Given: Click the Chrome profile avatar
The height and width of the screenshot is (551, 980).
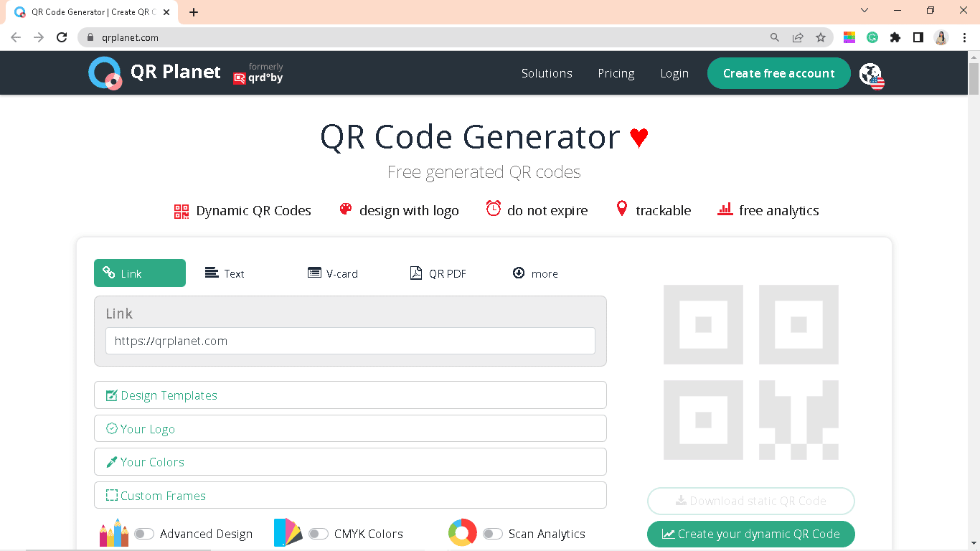Looking at the screenshot, I should point(941,37).
